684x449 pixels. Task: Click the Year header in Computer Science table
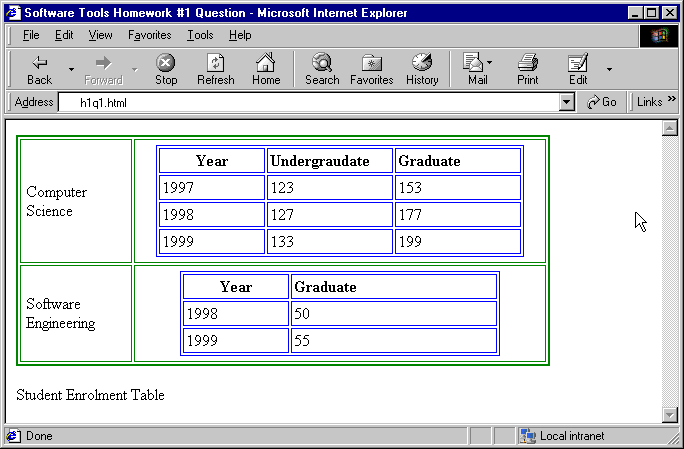point(212,161)
